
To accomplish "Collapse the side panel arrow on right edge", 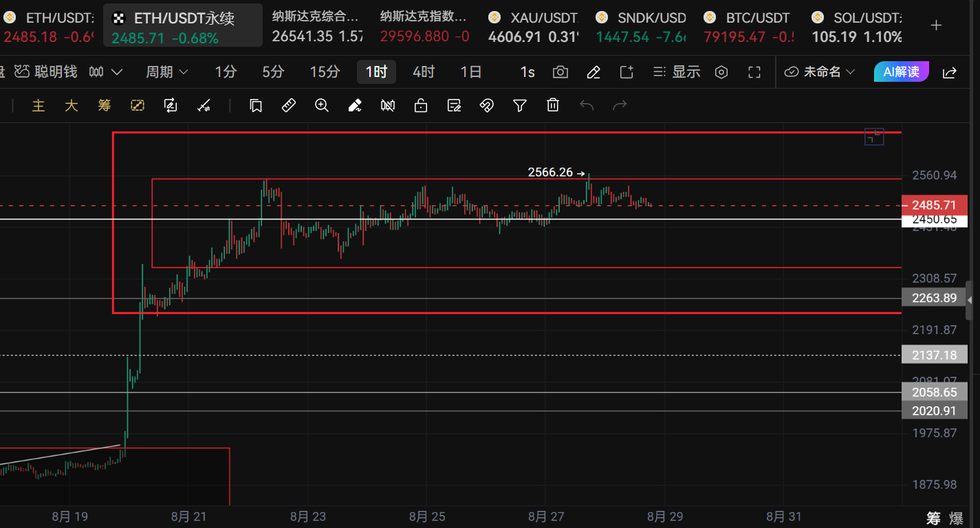I will [x=970, y=300].
